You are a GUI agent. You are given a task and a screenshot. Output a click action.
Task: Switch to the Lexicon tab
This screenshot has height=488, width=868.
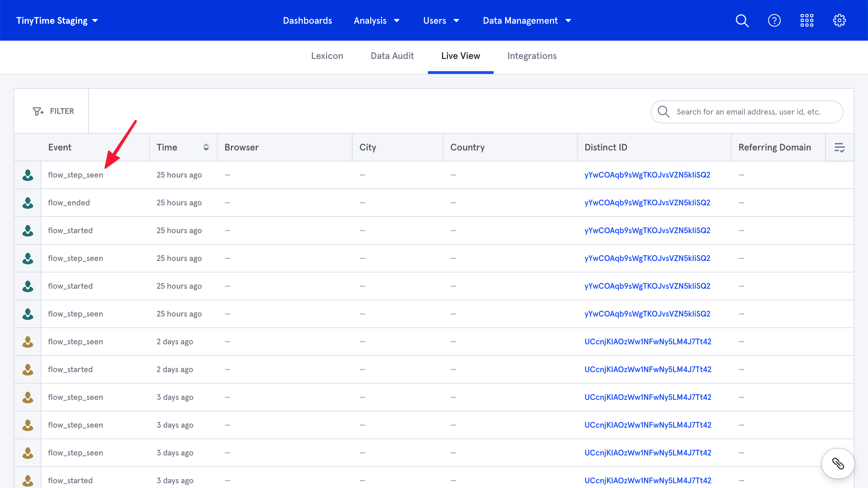coord(327,56)
